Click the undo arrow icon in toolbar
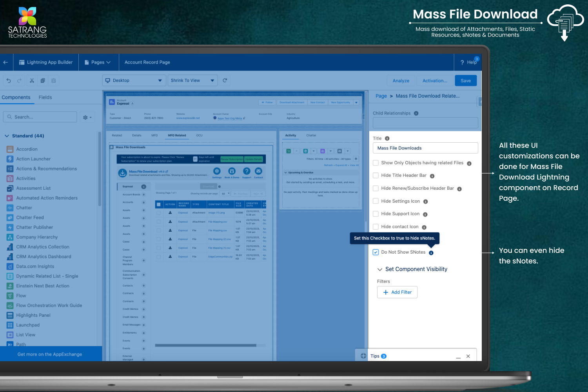This screenshot has height=392, width=588. tap(9, 81)
